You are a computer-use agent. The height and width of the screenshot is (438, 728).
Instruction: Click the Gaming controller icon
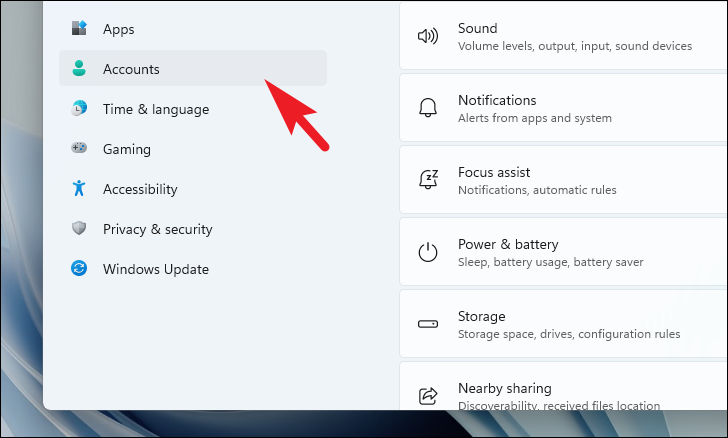click(x=79, y=148)
